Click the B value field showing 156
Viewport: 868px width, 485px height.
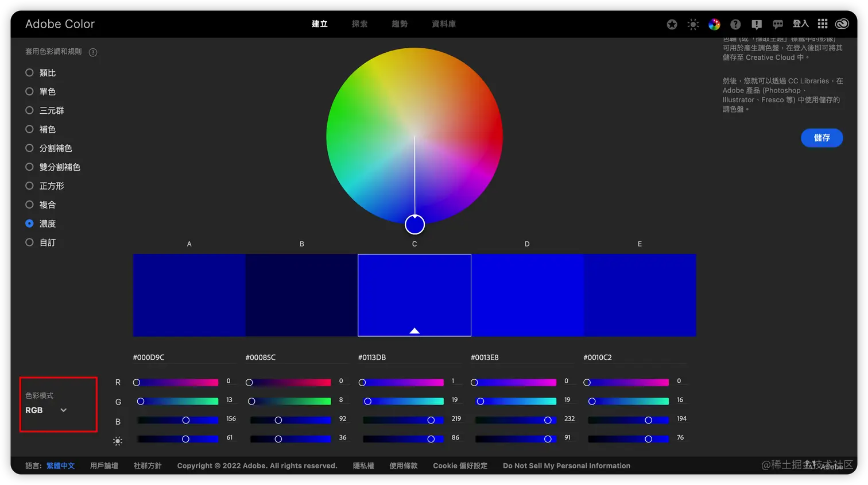[x=231, y=419]
